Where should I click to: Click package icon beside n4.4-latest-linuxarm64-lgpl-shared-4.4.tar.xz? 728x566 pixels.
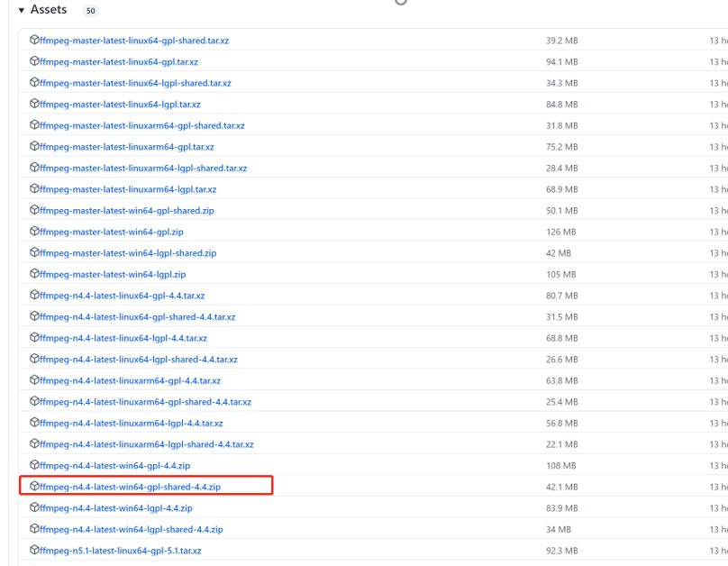coord(34,443)
